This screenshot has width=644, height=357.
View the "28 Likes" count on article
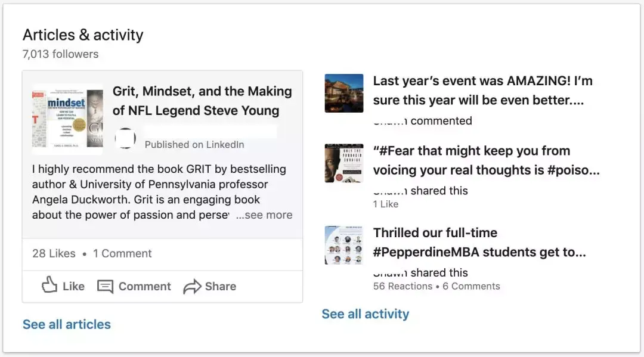click(x=54, y=253)
